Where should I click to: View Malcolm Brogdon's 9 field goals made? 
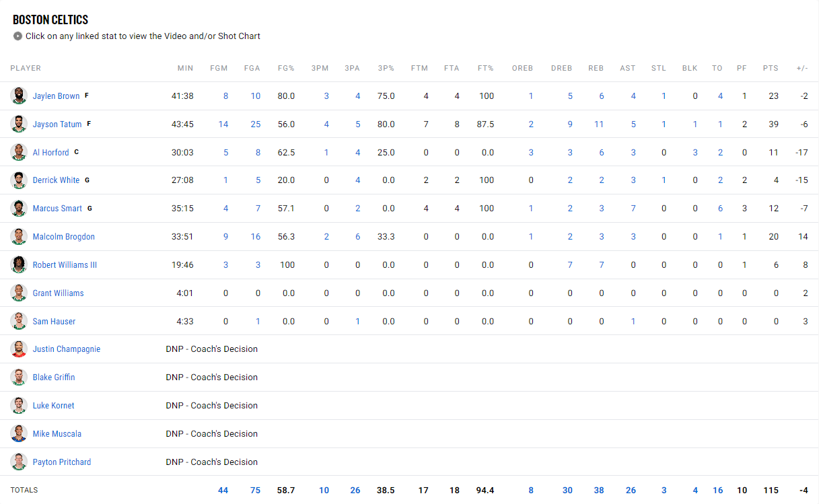pos(225,237)
